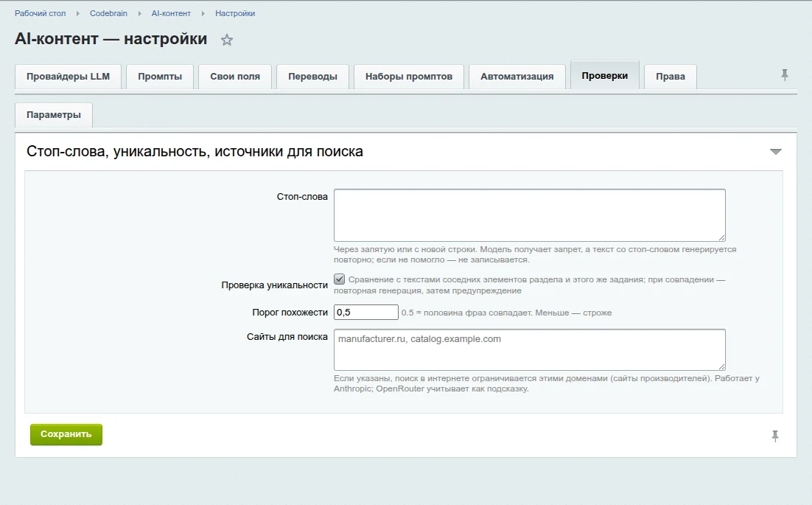Click the section heading Стоп-слова, уникальность, источники
812x505 pixels.
[195, 152]
